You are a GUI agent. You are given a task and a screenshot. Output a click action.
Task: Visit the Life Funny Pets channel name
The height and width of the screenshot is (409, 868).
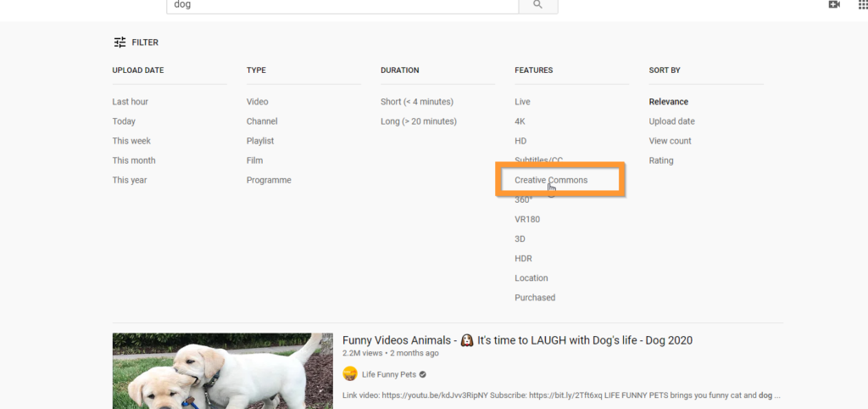coord(388,375)
